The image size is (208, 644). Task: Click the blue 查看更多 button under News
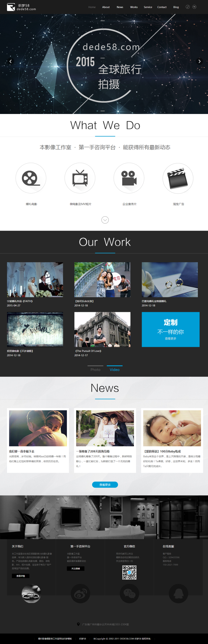[x=105, y=485]
